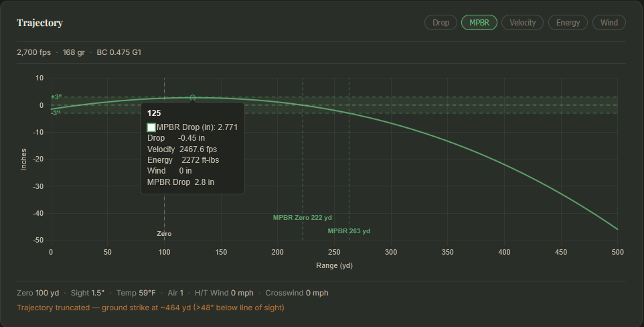Click the trajectory truncated warning message
The width and height of the screenshot is (644, 327).
pyautogui.click(x=151, y=308)
